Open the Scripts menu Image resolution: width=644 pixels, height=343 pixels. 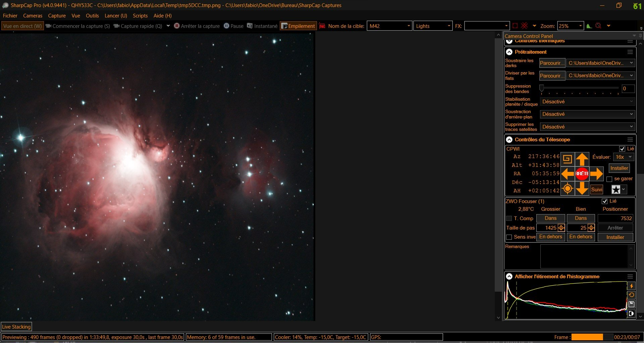point(140,15)
